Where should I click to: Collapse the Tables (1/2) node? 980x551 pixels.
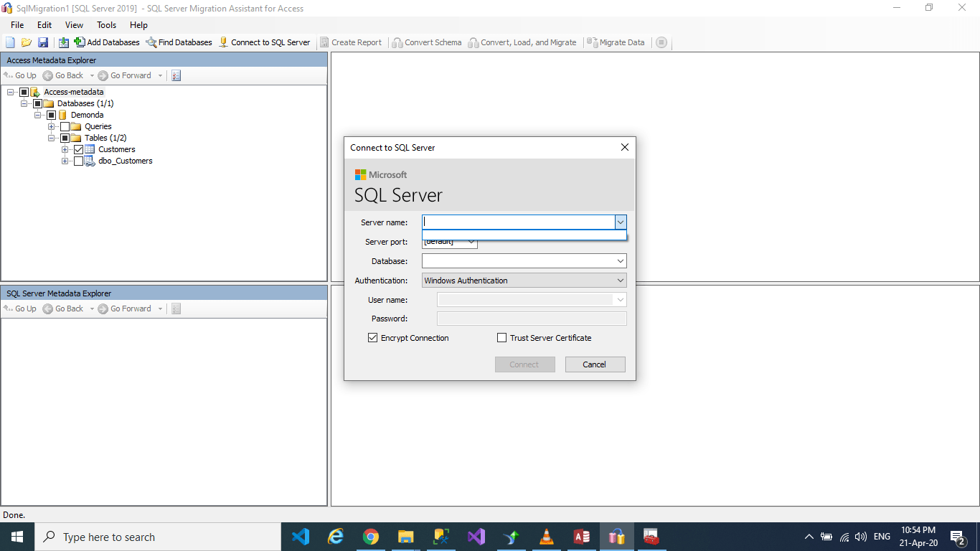coord(51,138)
